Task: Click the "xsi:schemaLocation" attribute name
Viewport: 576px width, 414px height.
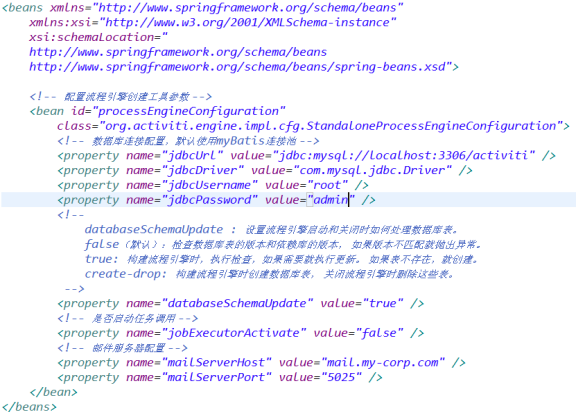Action: pos(92,37)
